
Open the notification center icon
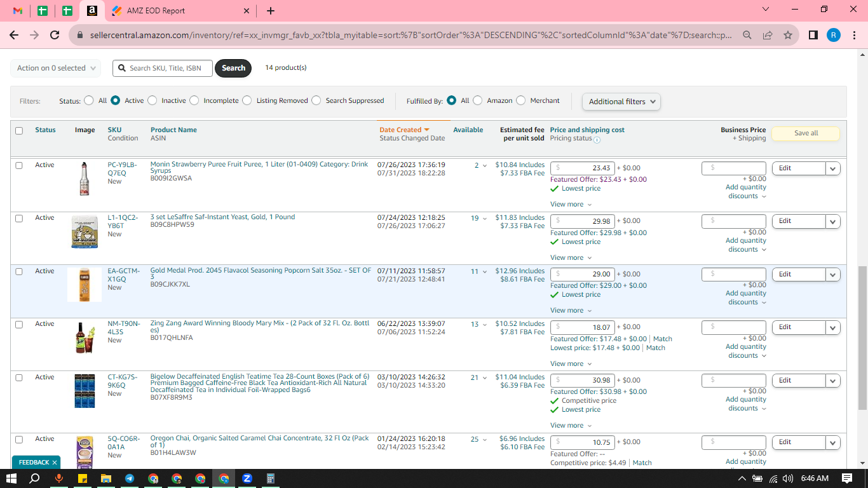pyautogui.click(x=847, y=478)
